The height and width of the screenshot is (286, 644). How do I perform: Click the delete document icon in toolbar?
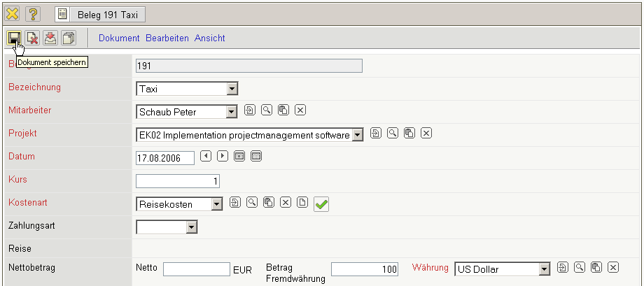click(32, 38)
